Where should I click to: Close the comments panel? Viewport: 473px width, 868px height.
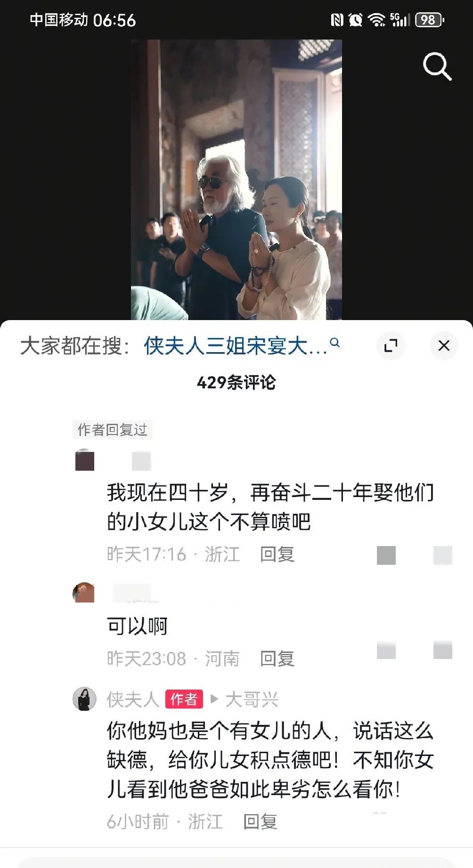444,346
